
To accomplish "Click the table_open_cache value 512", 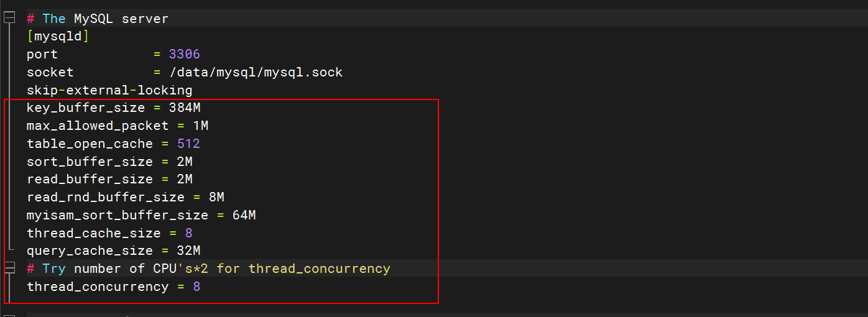I will coord(188,144).
